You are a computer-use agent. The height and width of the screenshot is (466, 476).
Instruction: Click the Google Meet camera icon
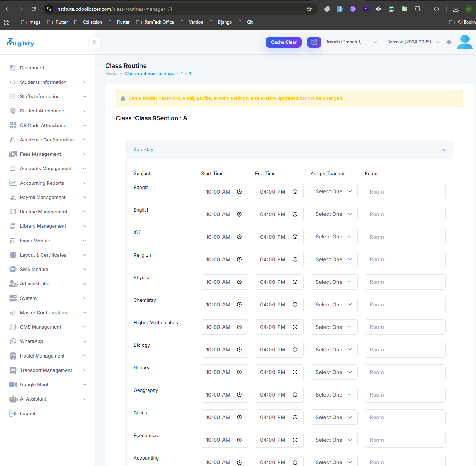click(x=13, y=384)
